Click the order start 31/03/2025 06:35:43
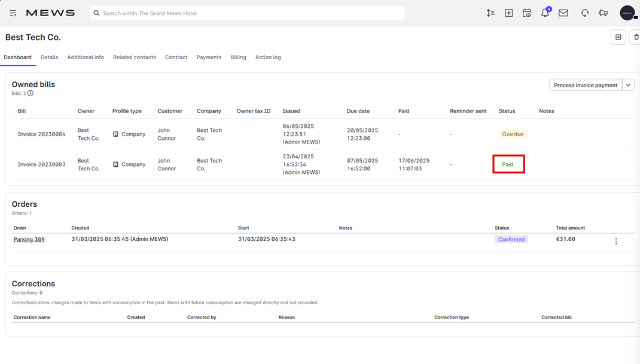640x364 pixels. [x=267, y=239]
